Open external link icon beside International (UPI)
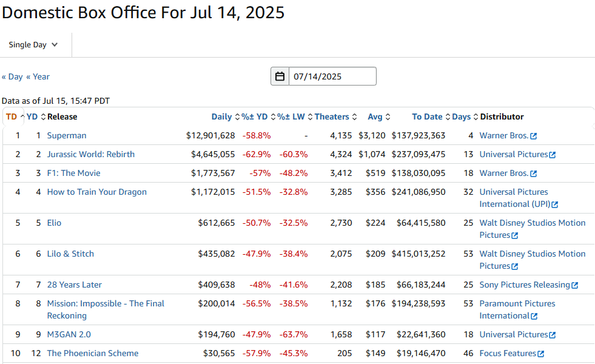 [x=555, y=204]
